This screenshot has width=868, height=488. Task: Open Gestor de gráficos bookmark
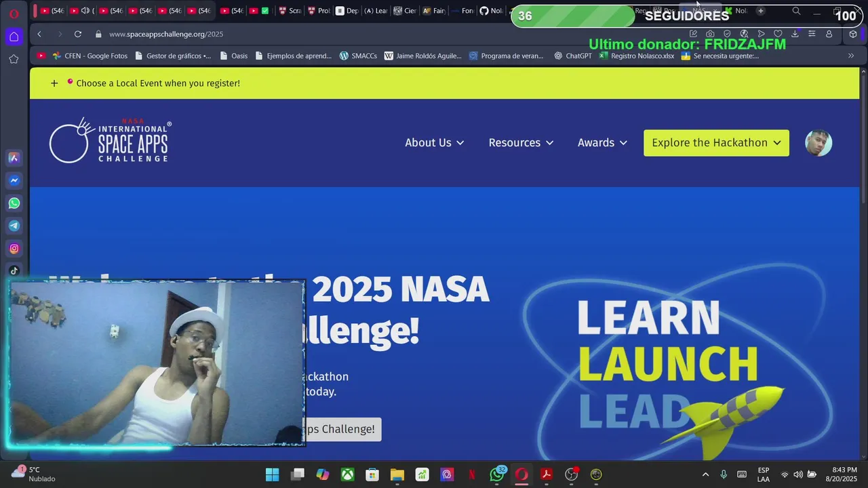pos(172,56)
